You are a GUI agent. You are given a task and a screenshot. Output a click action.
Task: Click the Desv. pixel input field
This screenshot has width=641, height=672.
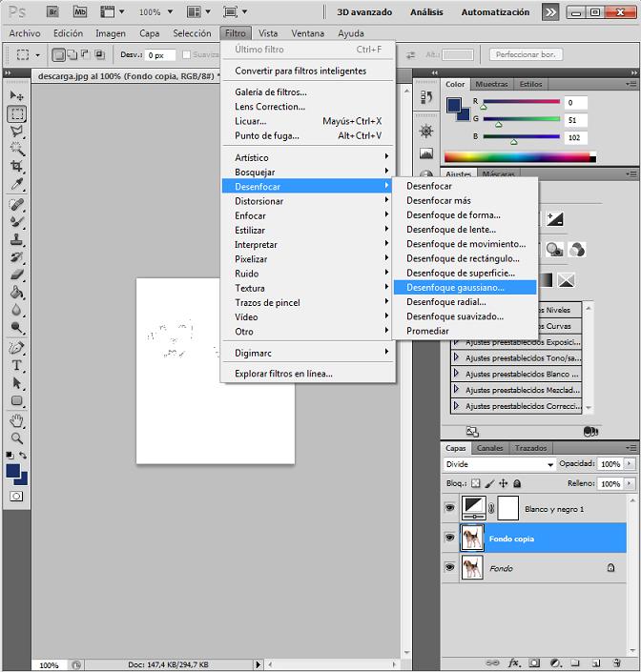point(159,55)
